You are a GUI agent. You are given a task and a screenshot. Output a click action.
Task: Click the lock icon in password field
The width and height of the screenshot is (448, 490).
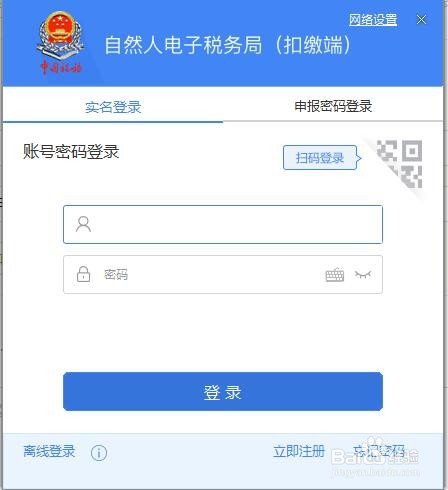point(83,274)
